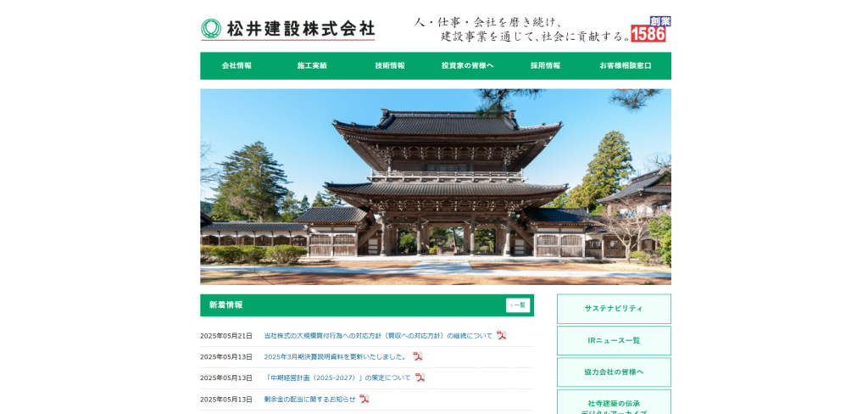The height and width of the screenshot is (414, 868).
Task: Select the 採用情報 menu item
Action: coord(545,66)
